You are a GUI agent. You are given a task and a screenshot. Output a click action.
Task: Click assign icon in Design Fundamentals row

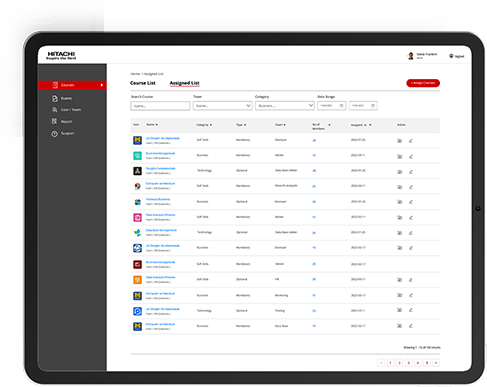[399, 172]
